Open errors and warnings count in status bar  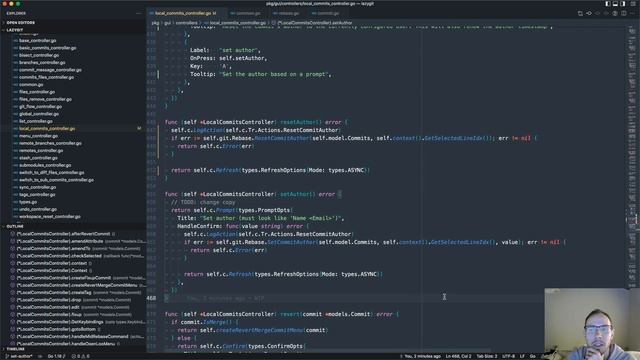80,356
